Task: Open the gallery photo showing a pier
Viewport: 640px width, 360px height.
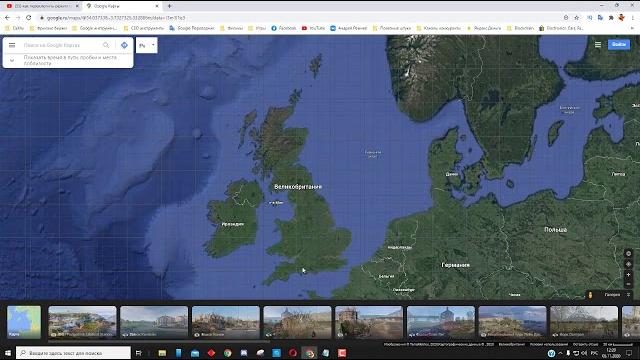Action: pyautogui.click(x=441, y=322)
